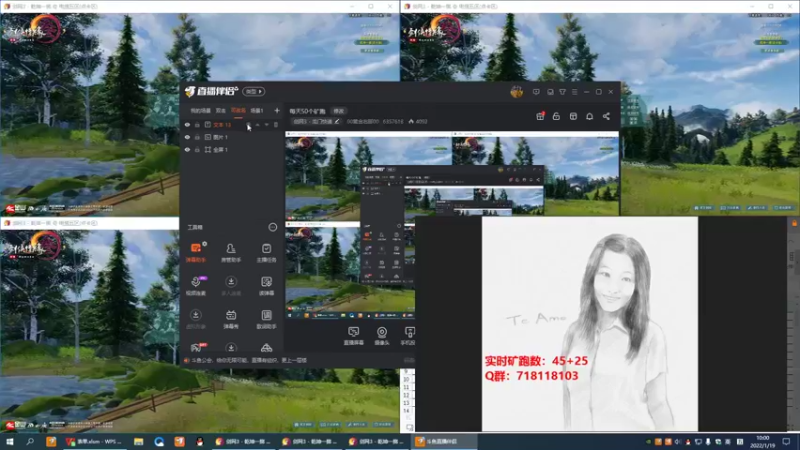Select the 全屏 1 layer row
Screen dimensions: 800x450
[232, 149]
